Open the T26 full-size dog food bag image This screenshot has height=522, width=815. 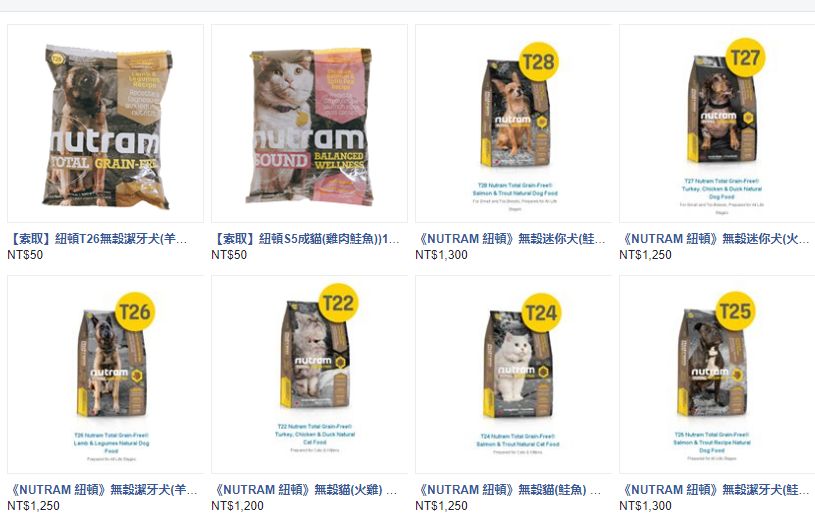pos(106,374)
